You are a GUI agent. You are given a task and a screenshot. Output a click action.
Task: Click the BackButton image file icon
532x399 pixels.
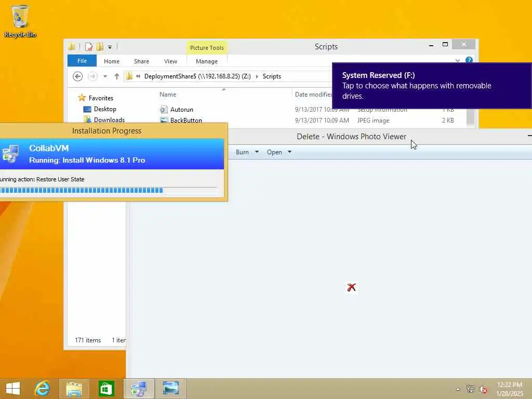pos(164,120)
